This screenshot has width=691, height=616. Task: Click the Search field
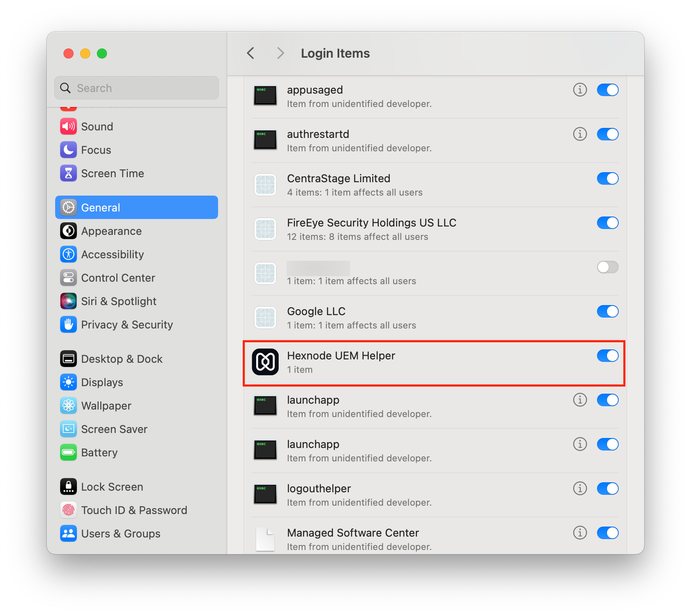coord(137,88)
